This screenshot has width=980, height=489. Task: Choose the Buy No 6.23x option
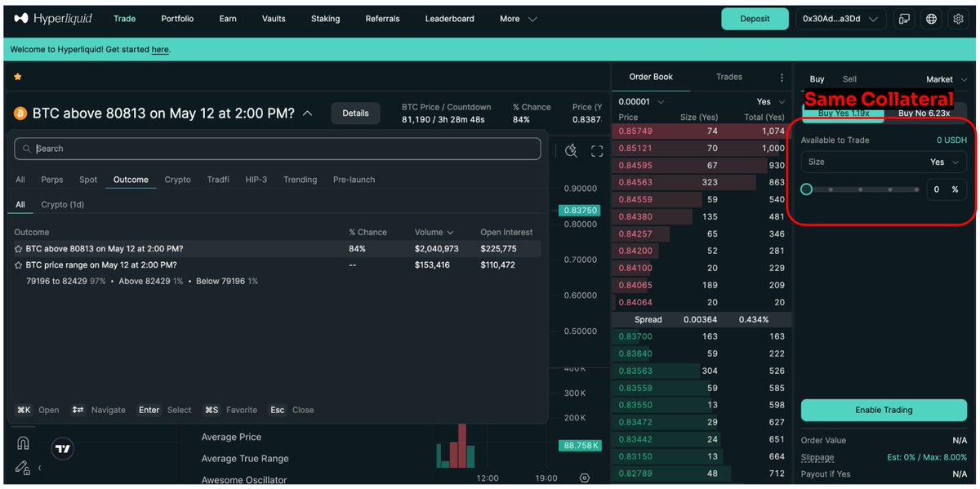tap(924, 113)
